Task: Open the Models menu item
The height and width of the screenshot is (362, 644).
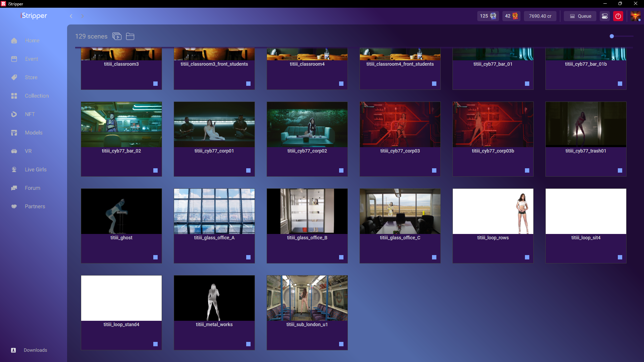Action: click(x=34, y=133)
